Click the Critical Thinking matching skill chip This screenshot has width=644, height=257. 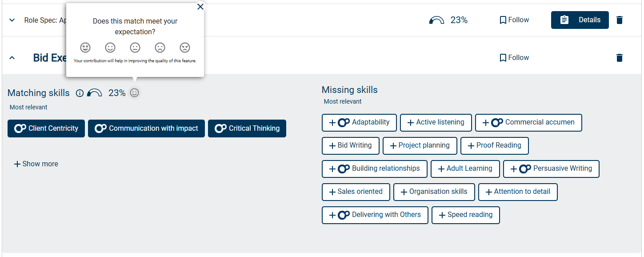pos(247,128)
